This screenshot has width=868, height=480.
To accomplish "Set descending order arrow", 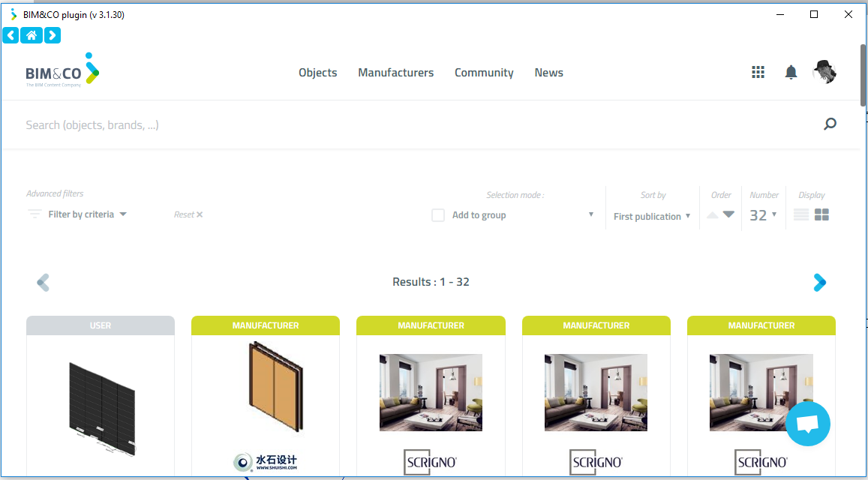I will (728, 214).
